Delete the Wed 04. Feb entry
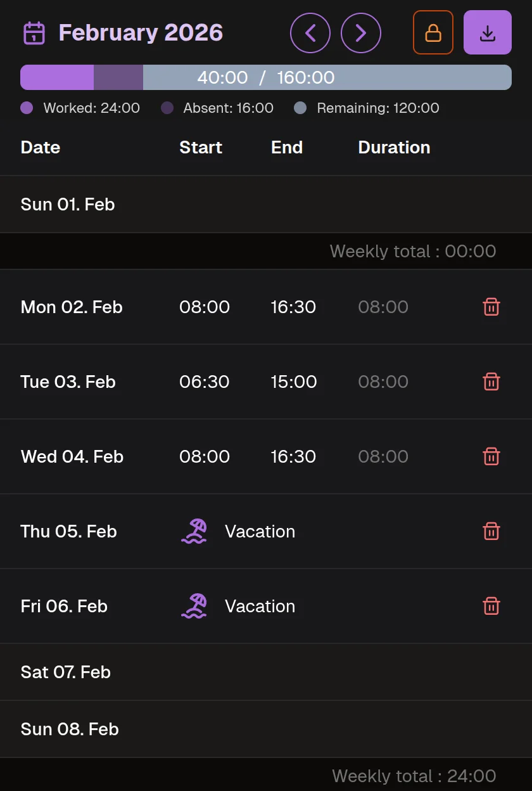The height and width of the screenshot is (791, 532). pos(491,456)
